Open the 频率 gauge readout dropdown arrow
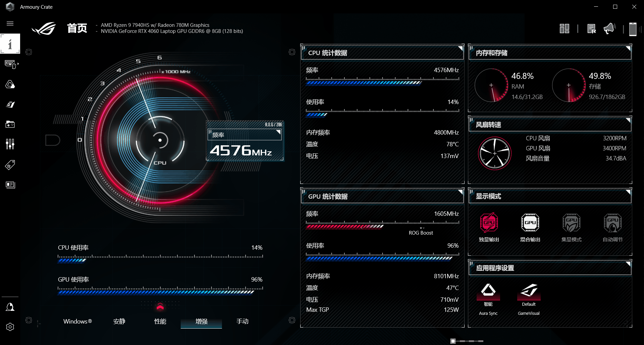This screenshot has height=345, width=644. tap(278, 132)
